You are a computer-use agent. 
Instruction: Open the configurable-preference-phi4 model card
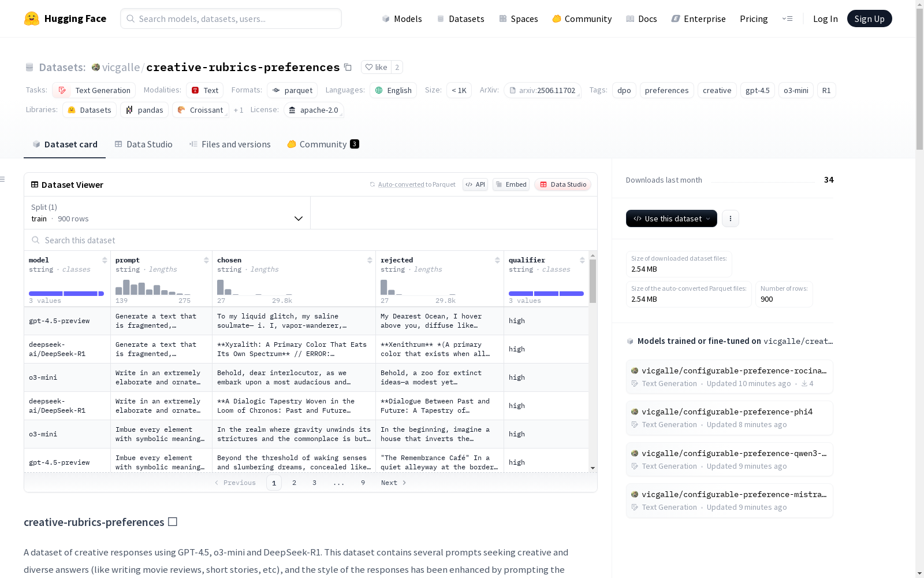(729, 418)
